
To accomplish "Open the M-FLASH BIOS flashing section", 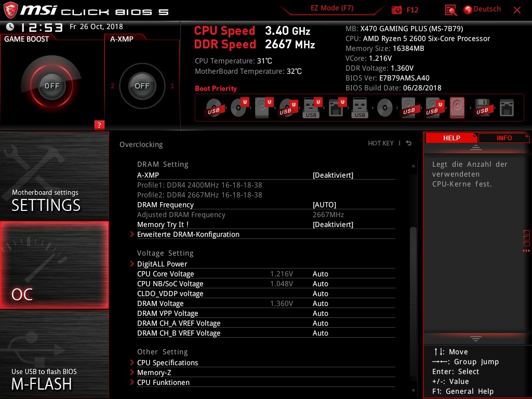I will click(54, 354).
